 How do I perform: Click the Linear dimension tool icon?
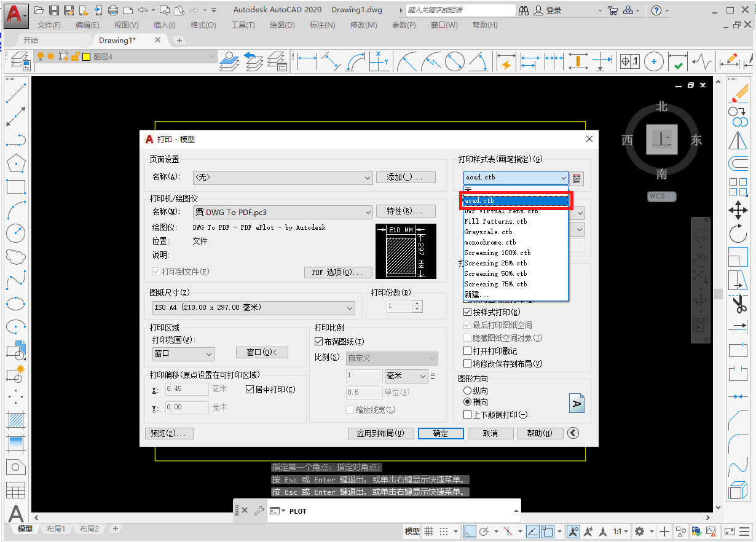tap(307, 61)
